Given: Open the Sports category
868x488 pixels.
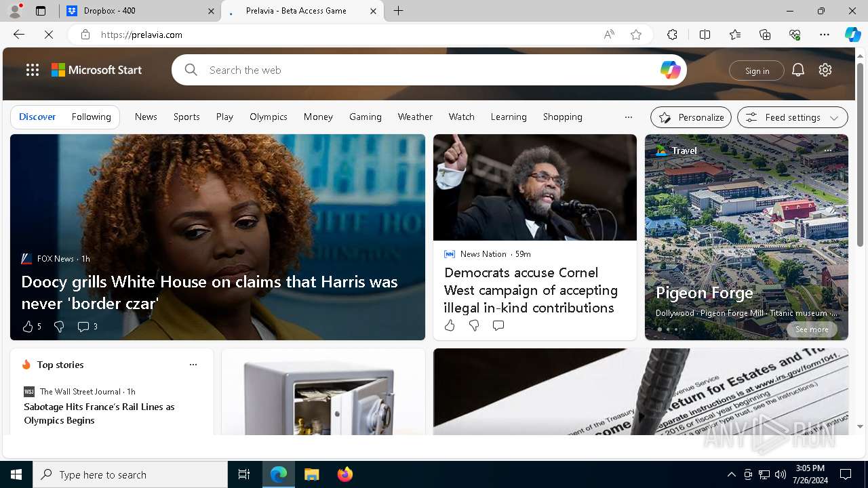Looking at the screenshot, I should 186,117.
